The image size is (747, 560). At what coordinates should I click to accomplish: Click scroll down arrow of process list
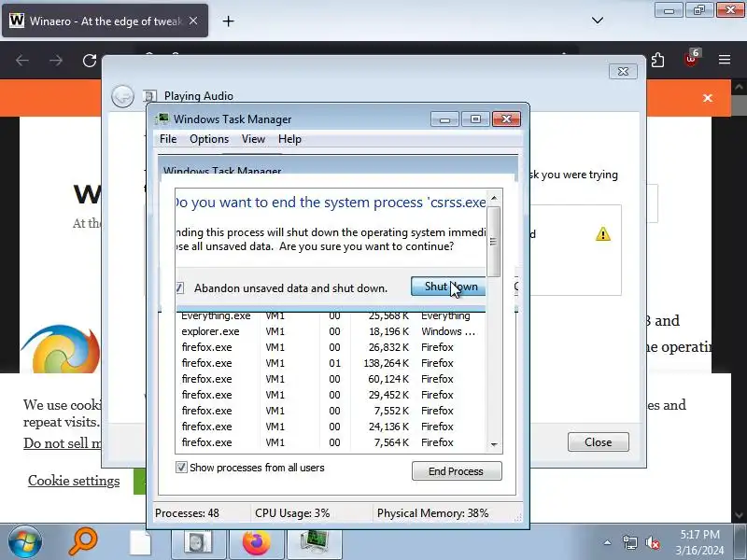(x=494, y=444)
